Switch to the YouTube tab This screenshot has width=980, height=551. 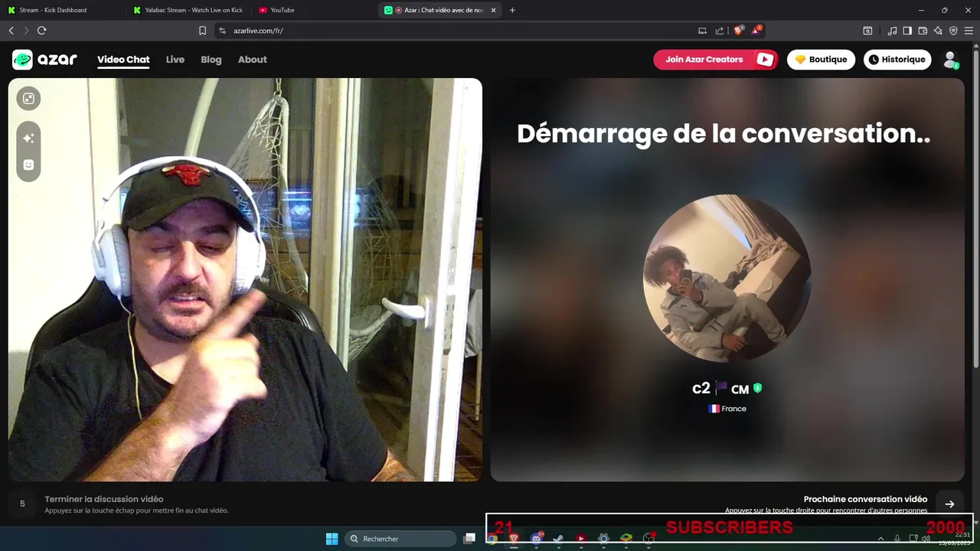pyautogui.click(x=314, y=10)
